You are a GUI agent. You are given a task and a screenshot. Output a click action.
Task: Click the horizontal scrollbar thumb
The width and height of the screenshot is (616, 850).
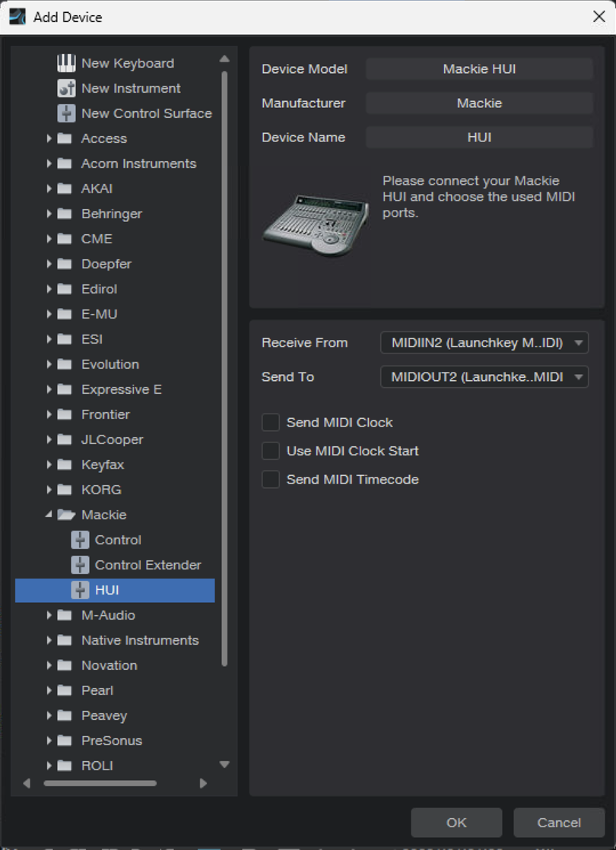(x=100, y=783)
